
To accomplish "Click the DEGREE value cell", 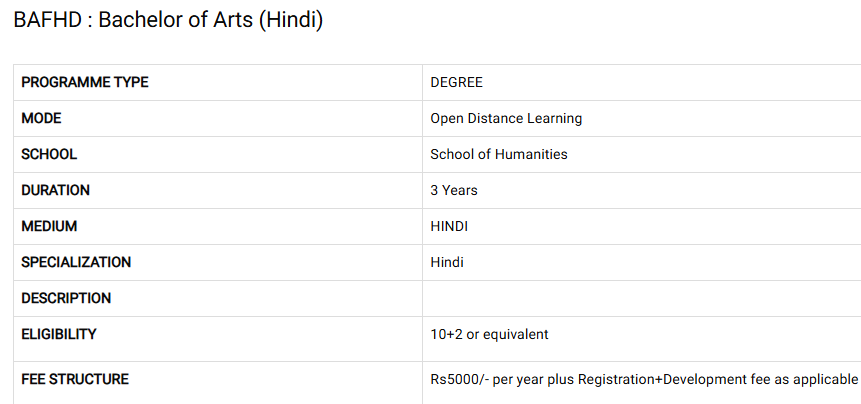I will click(x=456, y=82).
